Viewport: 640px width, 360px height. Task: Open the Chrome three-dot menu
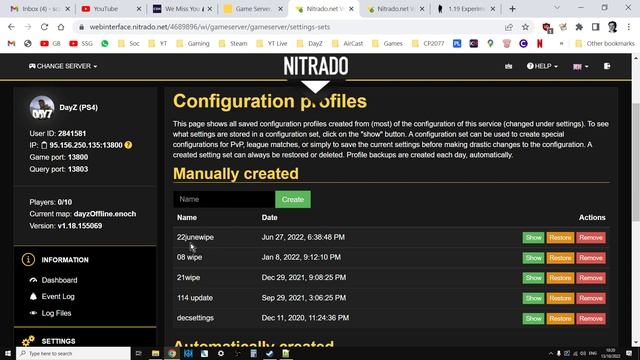point(629,27)
